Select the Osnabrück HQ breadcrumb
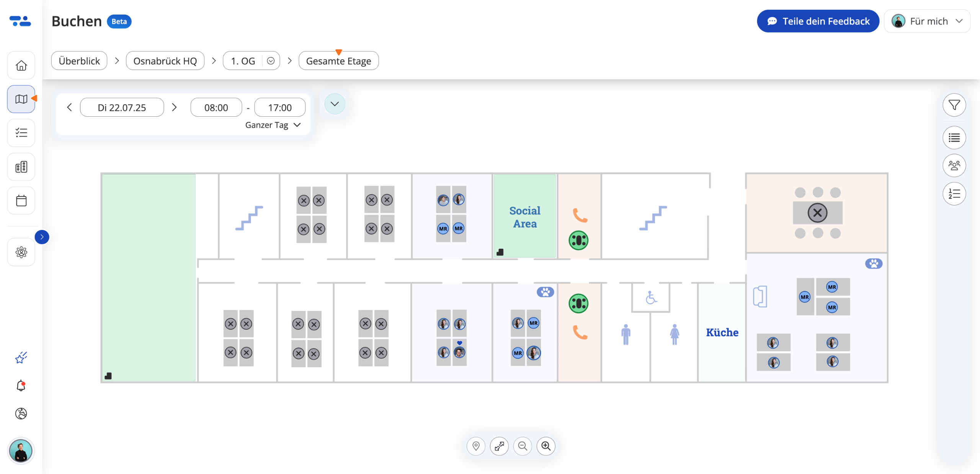The image size is (980, 474). 165,61
